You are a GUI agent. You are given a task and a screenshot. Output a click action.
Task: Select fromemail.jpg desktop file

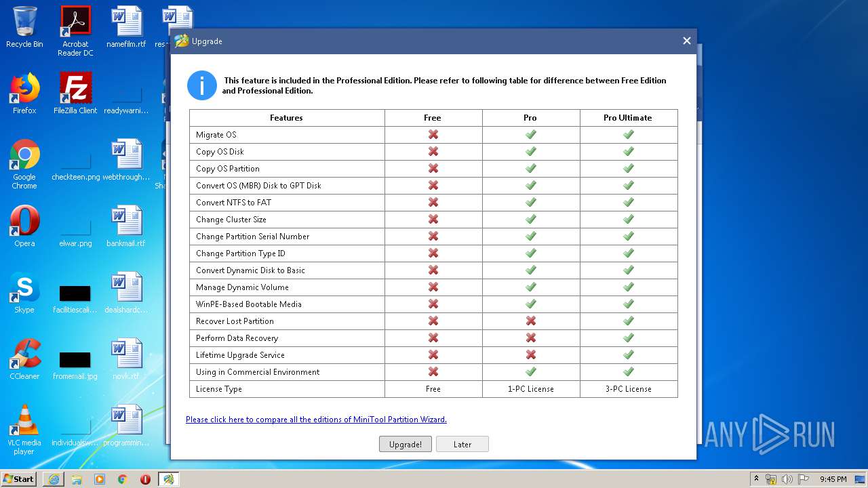point(75,365)
